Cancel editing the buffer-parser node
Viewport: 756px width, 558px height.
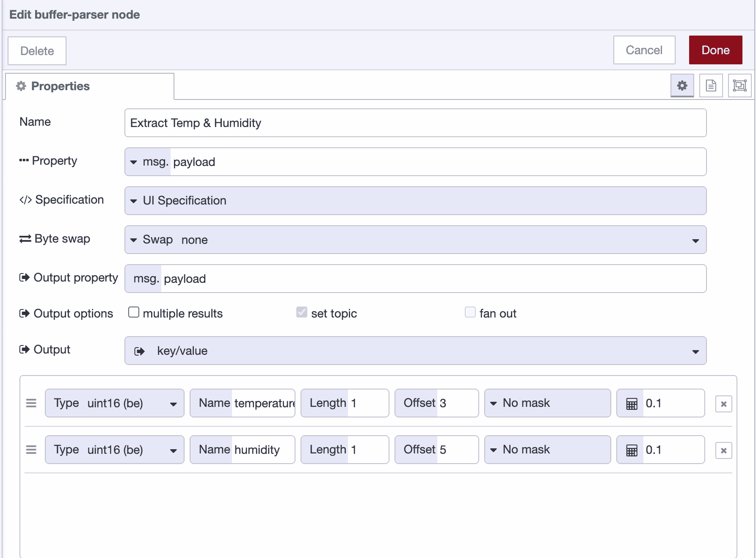pos(644,50)
